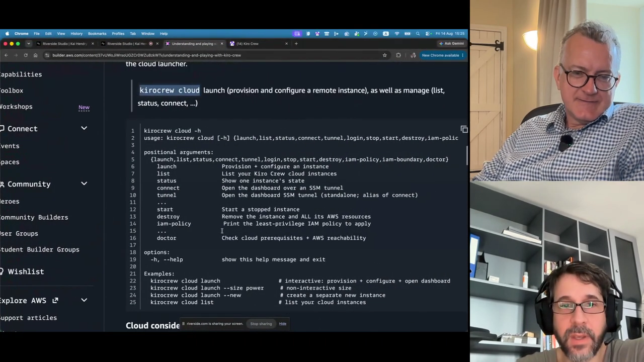Open the Help menu

(x=164, y=34)
